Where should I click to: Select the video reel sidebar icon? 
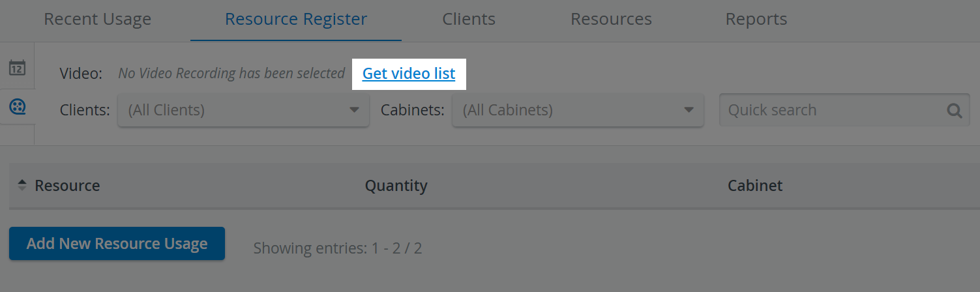pos(18,107)
